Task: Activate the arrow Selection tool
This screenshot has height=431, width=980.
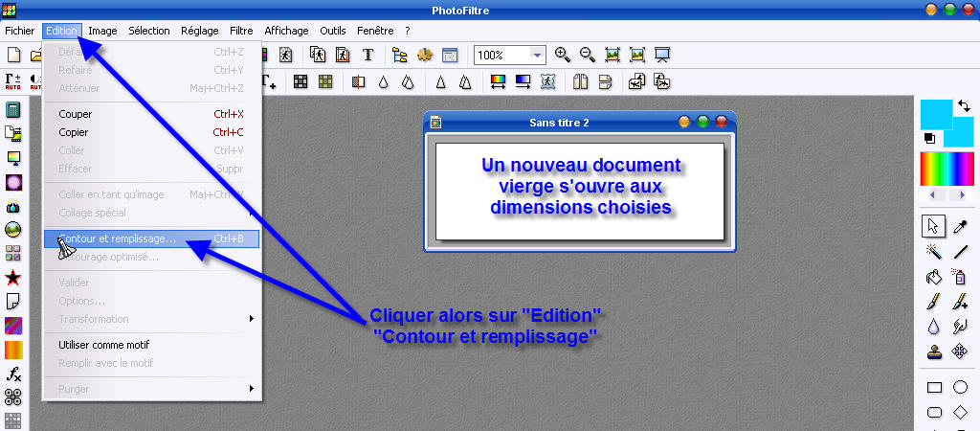Action: (x=934, y=226)
